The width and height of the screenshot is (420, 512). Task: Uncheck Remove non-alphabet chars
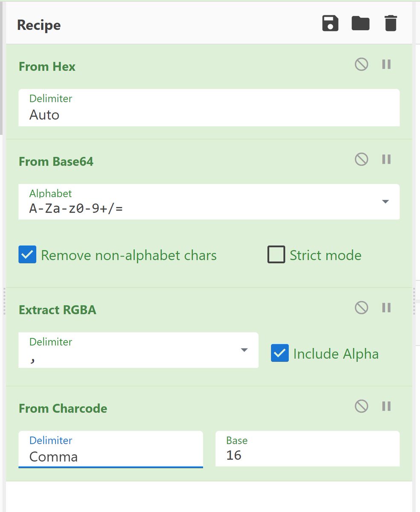[27, 255]
